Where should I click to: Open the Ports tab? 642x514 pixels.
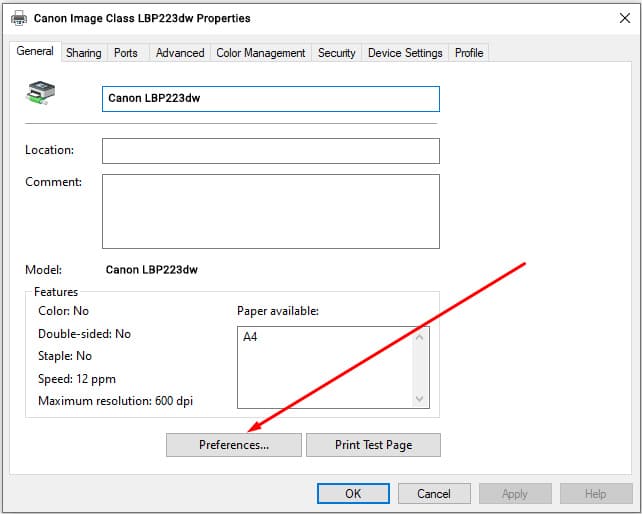point(126,53)
